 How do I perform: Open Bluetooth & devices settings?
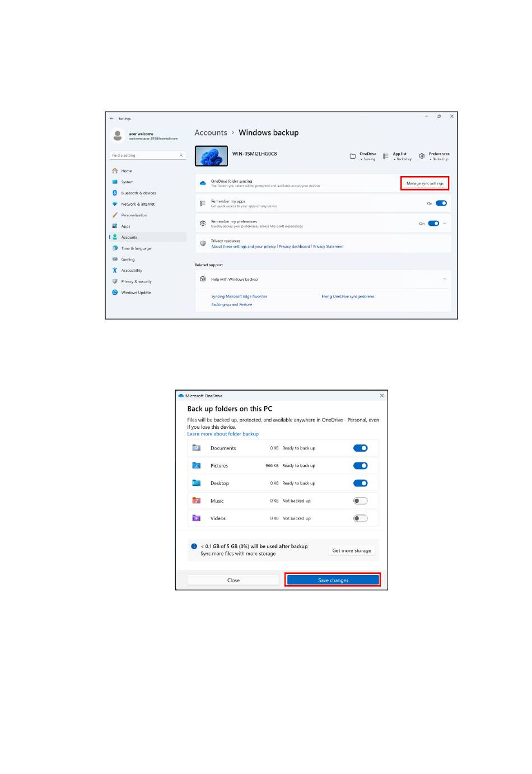click(x=148, y=193)
